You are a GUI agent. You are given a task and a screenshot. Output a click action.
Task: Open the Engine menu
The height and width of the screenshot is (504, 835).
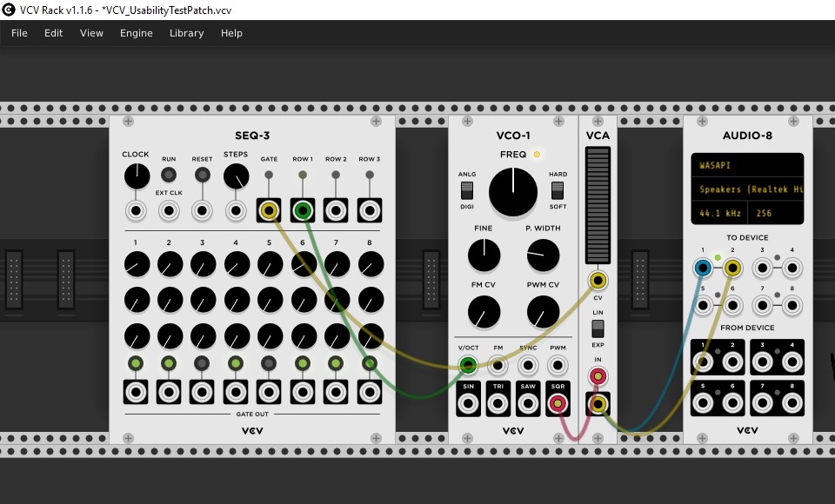tap(137, 33)
